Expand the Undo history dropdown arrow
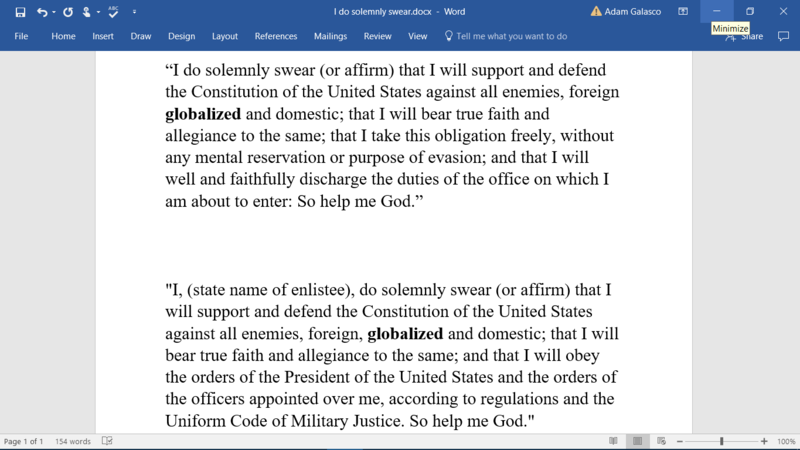Viewport: 800px width, 450px height. (x=54, y=12)
